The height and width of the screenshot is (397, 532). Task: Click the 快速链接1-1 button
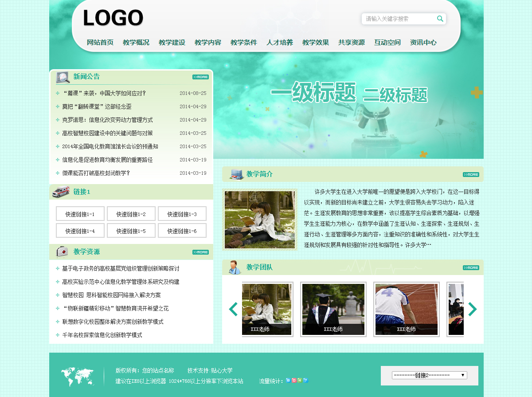point(80,214)
